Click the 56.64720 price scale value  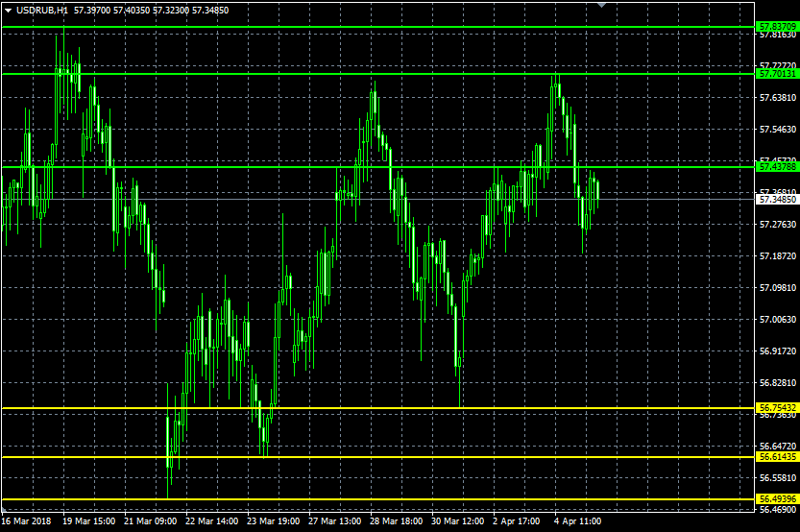778,446
